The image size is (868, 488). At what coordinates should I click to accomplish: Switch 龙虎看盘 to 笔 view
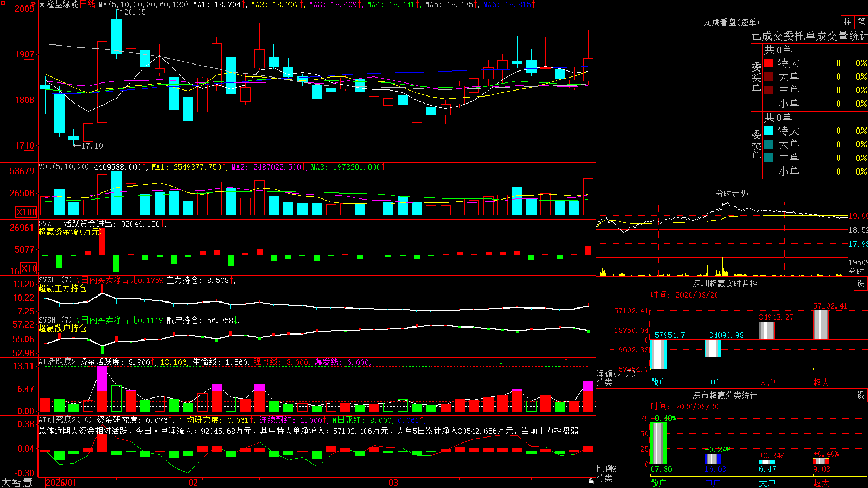coord(861,22)
